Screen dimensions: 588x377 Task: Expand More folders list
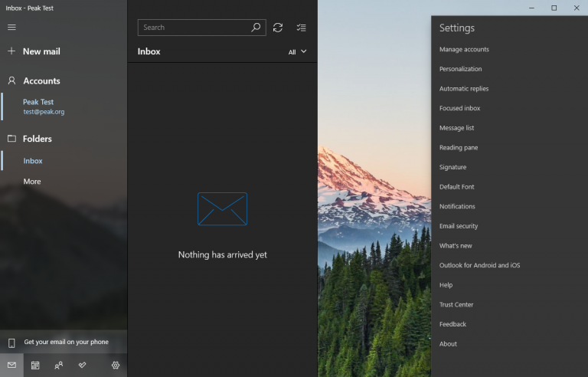tap(32, 182)
